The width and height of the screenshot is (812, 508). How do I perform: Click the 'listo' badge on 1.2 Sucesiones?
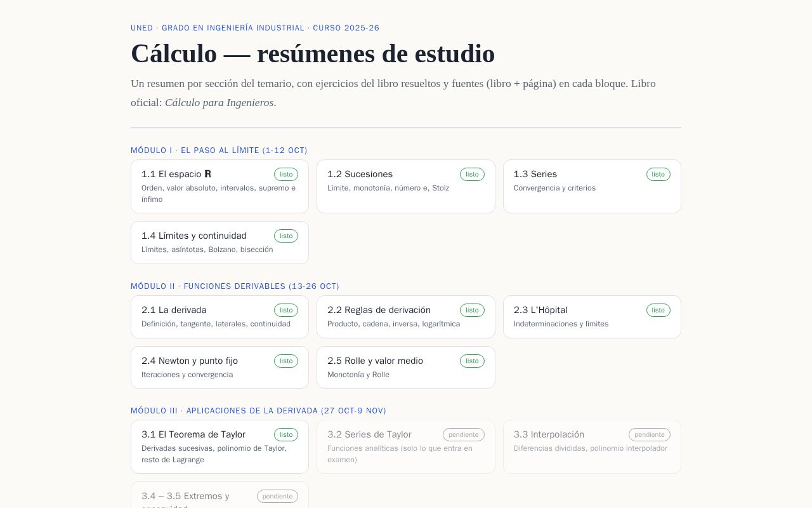point(472,174)
